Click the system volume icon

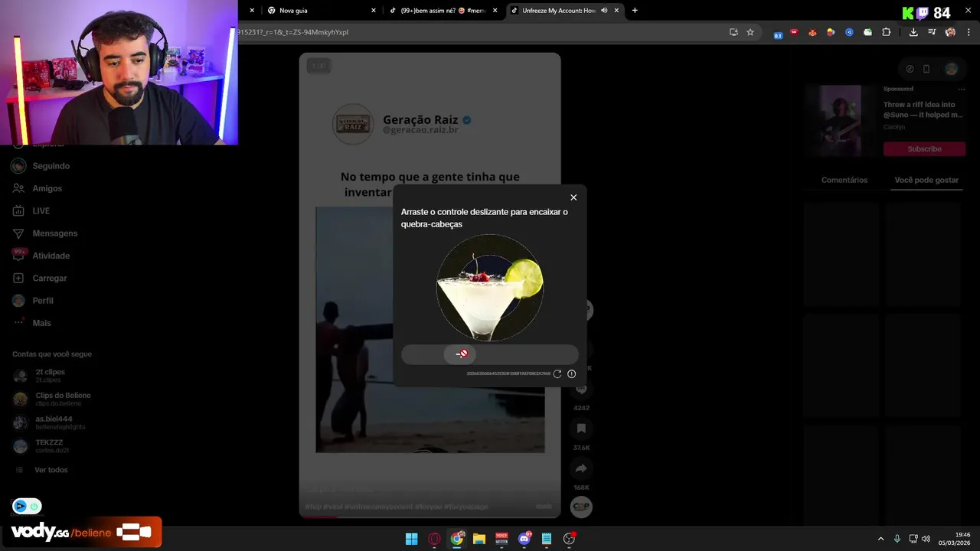tap(926, 539)
